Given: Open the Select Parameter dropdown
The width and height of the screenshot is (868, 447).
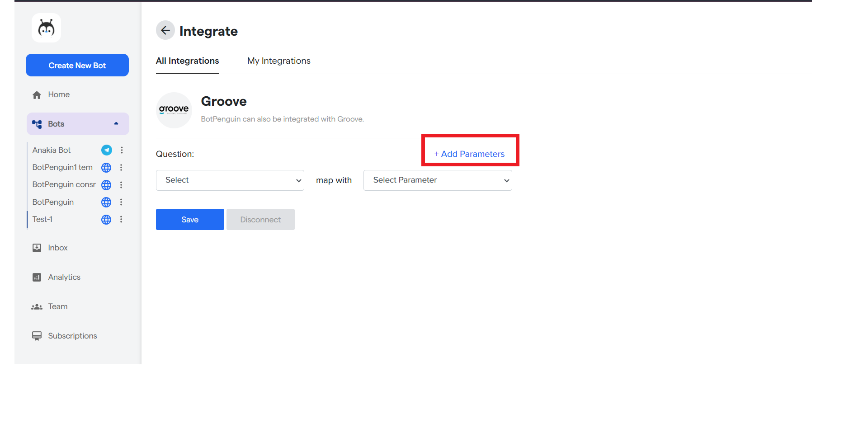Looking at the screenshot, I should (x=437, y=180).
